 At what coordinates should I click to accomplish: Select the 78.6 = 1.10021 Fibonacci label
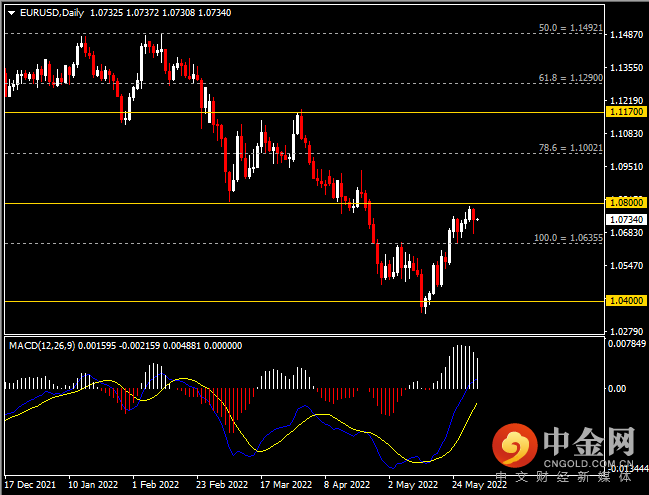571,148
